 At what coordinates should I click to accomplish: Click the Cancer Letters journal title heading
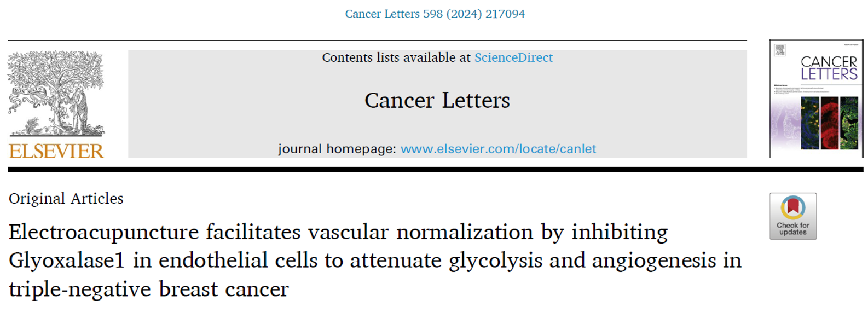coord(437,100)
